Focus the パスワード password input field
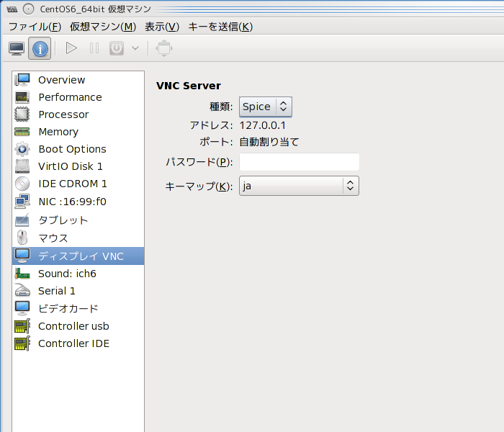This screenshot has width=504, height=432. click(x=299, y=162)
